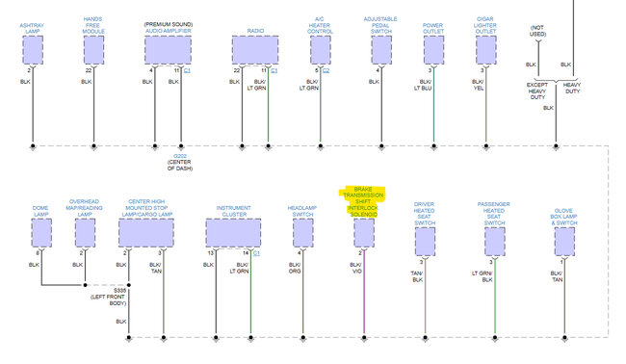Follow the C2 connector link under A/C Heater Control
626x364 pixels.
(326, 70)
